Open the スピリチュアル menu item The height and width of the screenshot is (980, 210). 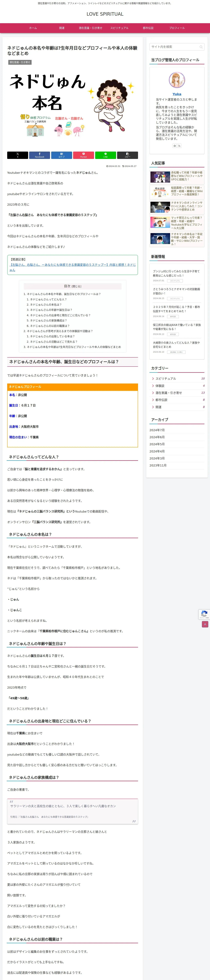(x=119, y=28)
